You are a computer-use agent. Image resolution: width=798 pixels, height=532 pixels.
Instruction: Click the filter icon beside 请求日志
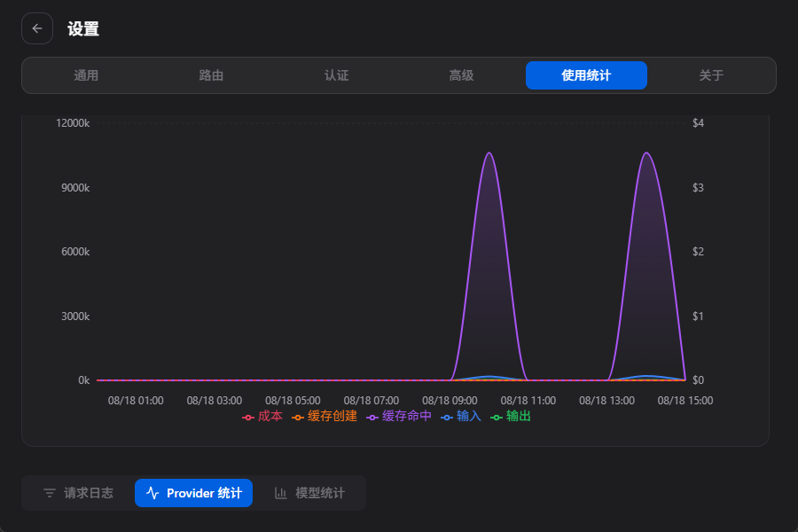(50, 493)
